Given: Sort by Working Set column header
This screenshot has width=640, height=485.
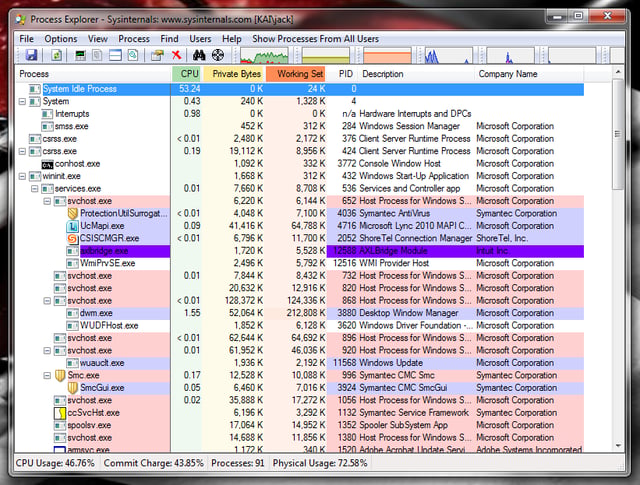Looking at the screenshot, I should (296, 74).
